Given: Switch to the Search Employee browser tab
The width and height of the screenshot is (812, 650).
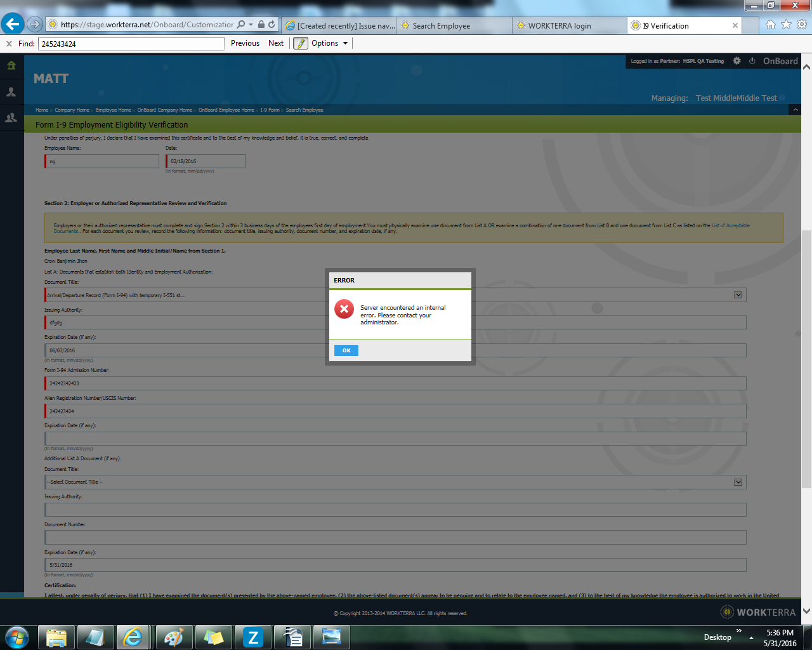Looking at the screenshot, I should tap(441, 26).
